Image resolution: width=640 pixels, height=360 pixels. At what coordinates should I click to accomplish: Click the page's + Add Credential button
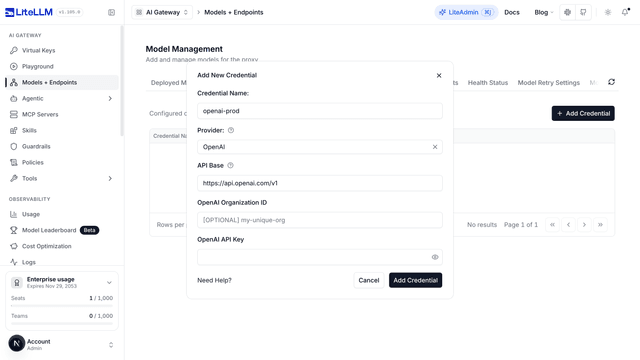click(583, 113)
